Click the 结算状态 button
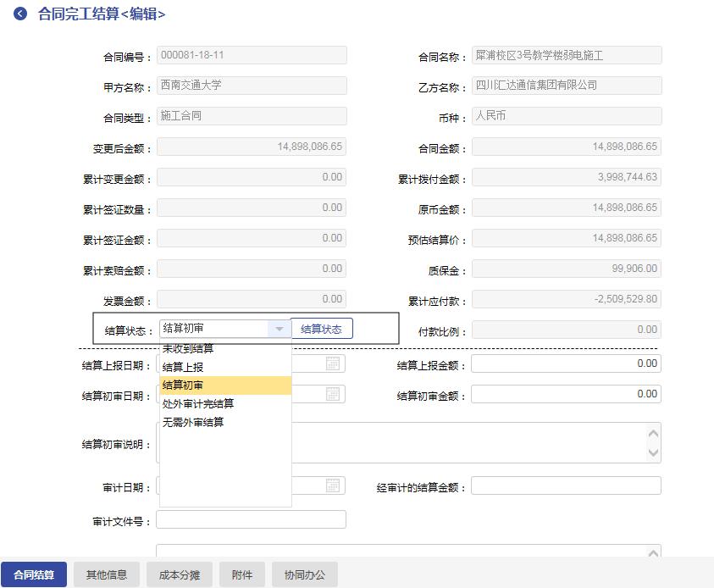The height and width of the screenshot is (588, 714). point(322,329)
